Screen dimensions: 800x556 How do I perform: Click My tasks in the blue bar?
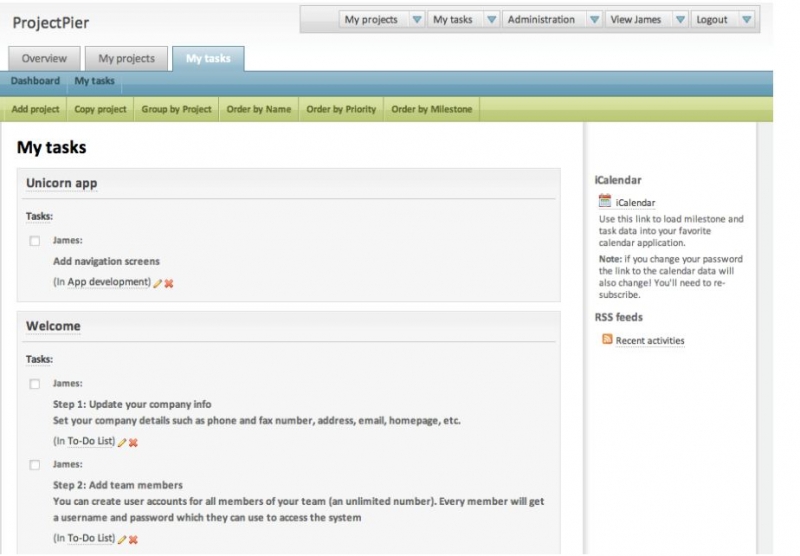[x=94, y=81]
